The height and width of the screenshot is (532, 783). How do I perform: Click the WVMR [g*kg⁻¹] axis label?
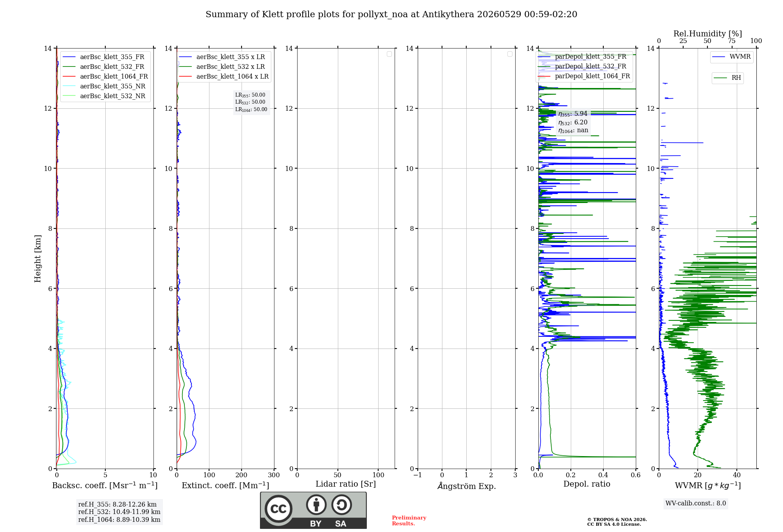[708, 485]
